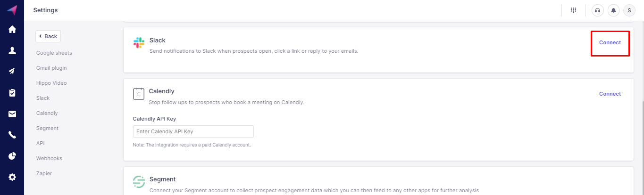Screen dimensions: 644x195
Task: Open the user avatar S menu
Action: pyautogui.click(x=629, y=10)
